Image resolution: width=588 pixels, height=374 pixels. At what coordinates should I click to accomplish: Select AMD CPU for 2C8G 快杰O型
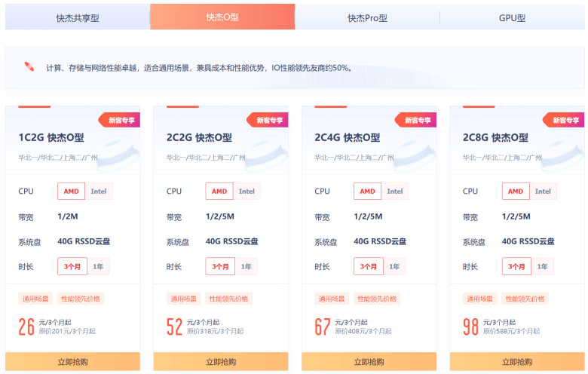516,192
